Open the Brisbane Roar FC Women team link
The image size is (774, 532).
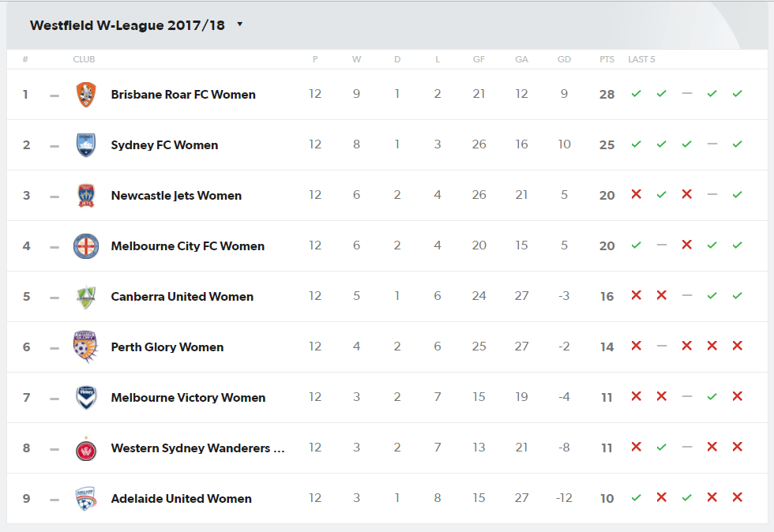[x=183, y=95]
